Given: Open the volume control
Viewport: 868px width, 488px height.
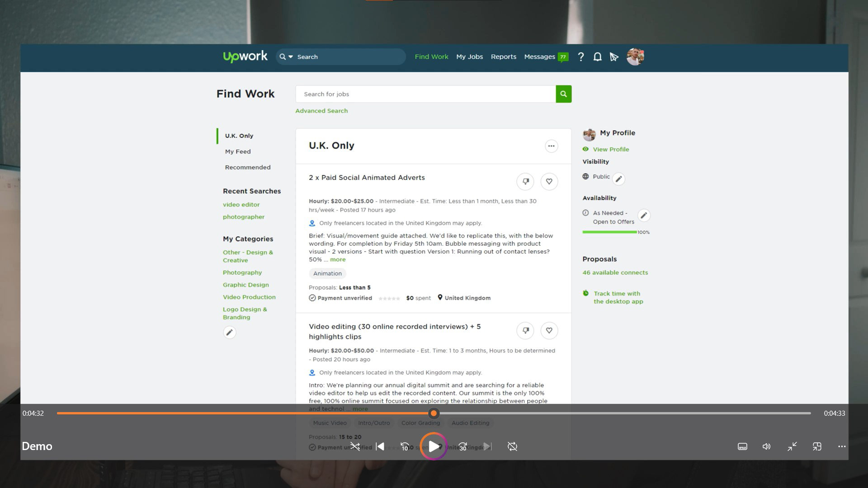Looking at the screenshot, I should point(767,446).
